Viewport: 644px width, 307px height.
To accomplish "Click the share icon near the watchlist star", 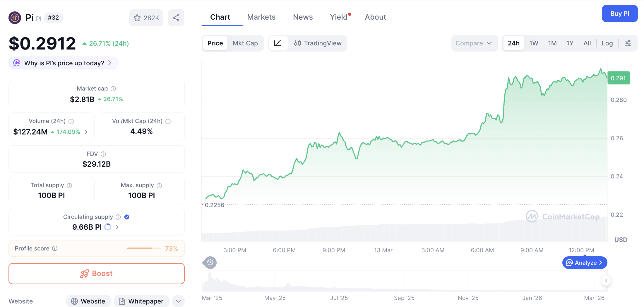I will point(176,18).
